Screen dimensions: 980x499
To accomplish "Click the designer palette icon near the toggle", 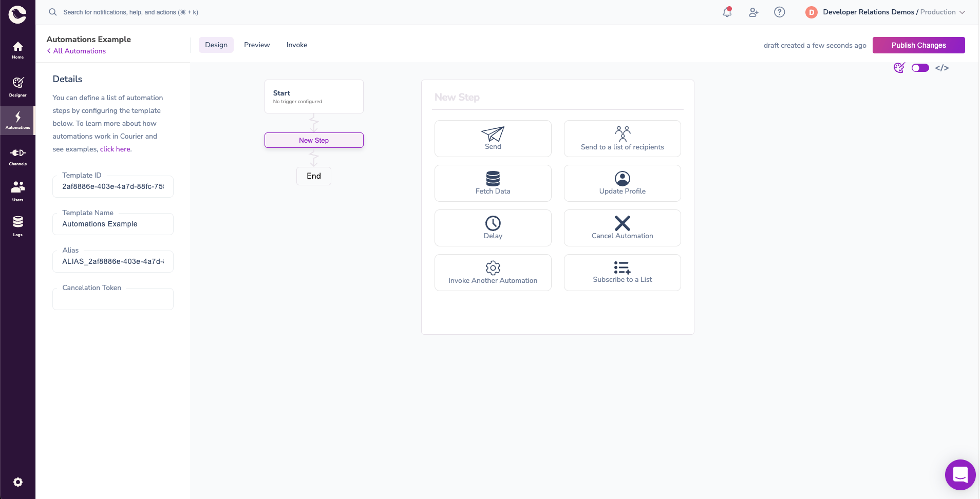I will tap(899, 68).
